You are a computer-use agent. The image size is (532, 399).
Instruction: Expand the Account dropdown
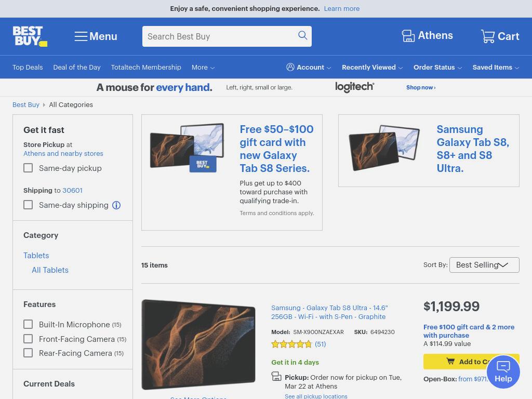[309, 67]
